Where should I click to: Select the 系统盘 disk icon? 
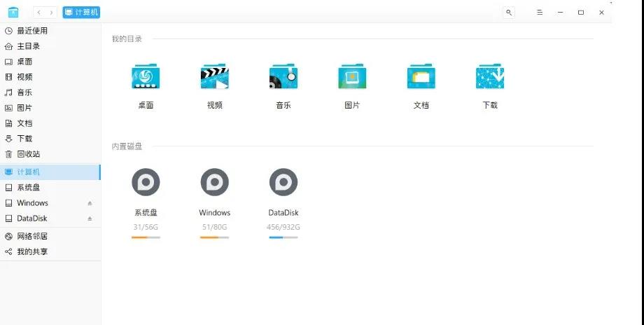click(146, 182)
